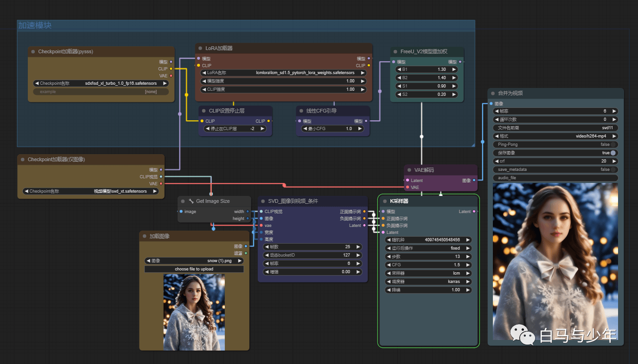Click the 图像 input port on 合并为视频
This screenshot has width=638, height=364.
pos(491,103)
